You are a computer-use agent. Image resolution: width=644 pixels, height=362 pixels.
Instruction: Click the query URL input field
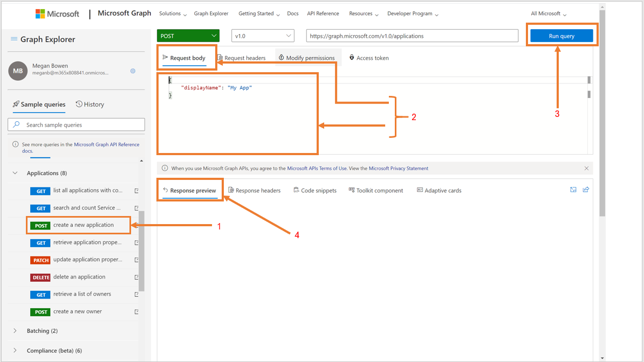coord(412,36)
